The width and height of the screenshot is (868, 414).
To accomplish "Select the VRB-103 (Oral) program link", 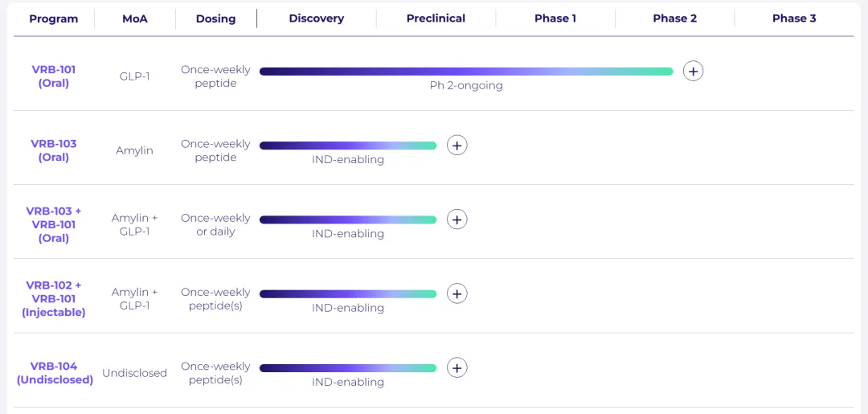I will [54, 150].
